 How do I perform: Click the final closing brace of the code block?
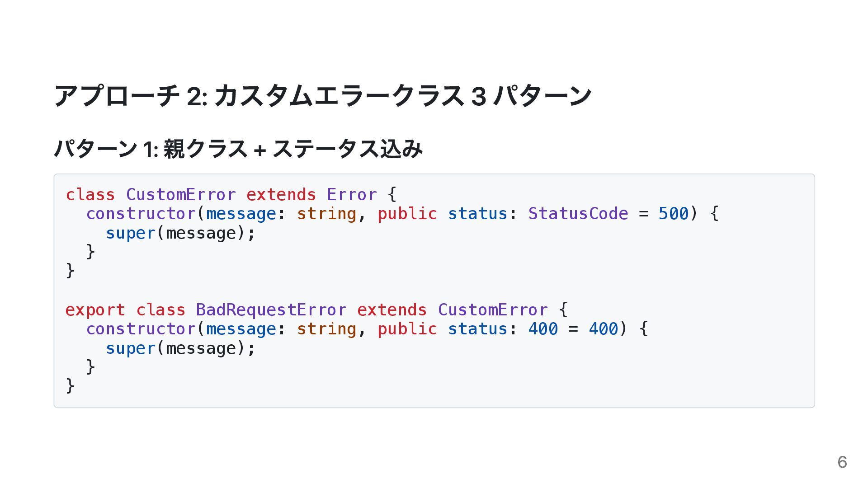pyautogui.click(x=70, y=386)
